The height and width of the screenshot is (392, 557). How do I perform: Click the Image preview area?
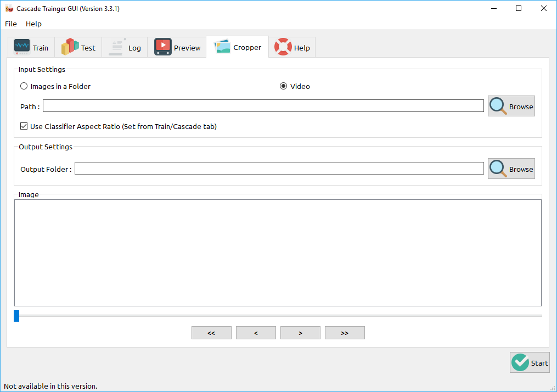tap(278, 253)
